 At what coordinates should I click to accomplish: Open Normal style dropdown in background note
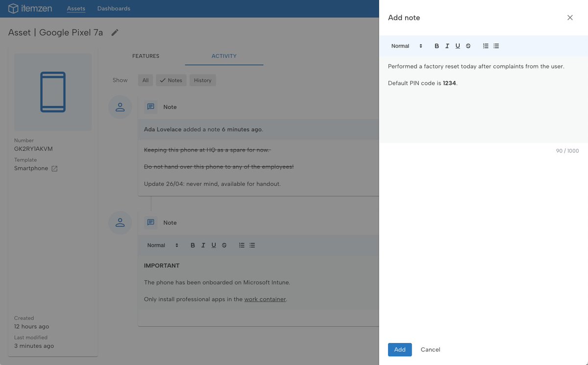point(163,245)
